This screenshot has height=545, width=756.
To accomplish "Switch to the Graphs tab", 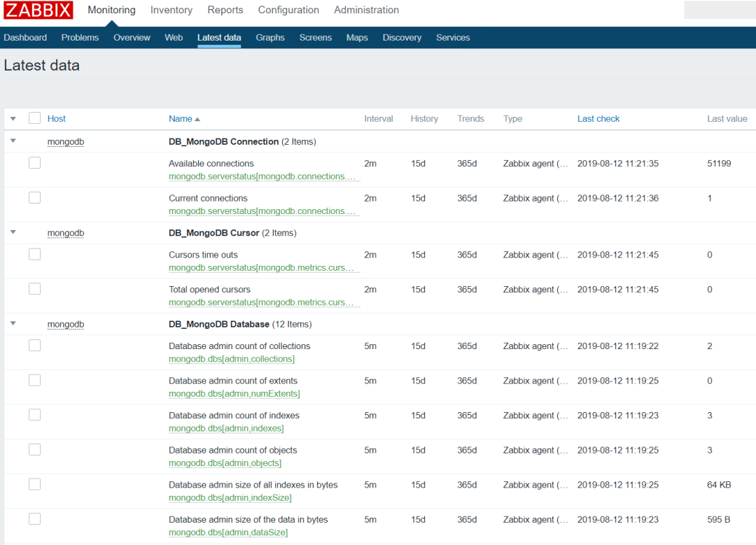I will (x=270, y=38).
